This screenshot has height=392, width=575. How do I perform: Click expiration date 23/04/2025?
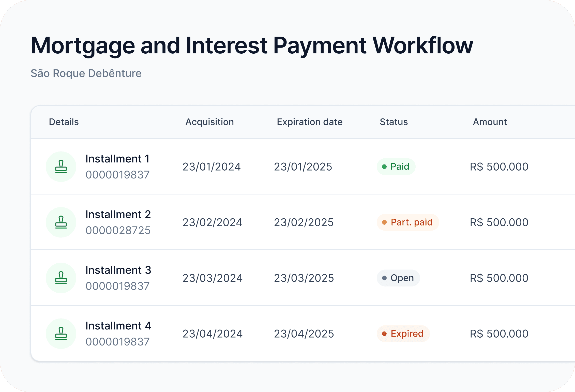click(x=304, y=334)
